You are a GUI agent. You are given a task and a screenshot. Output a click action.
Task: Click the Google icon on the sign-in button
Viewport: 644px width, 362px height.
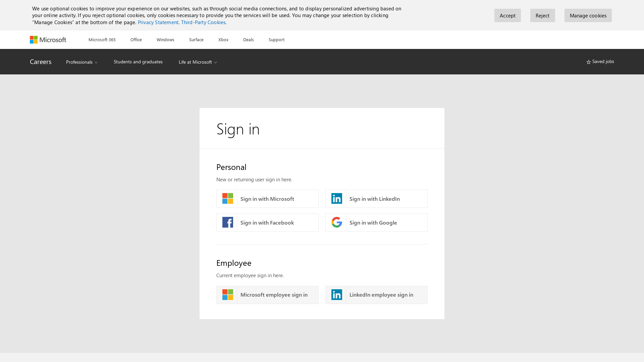coord(336,222)
